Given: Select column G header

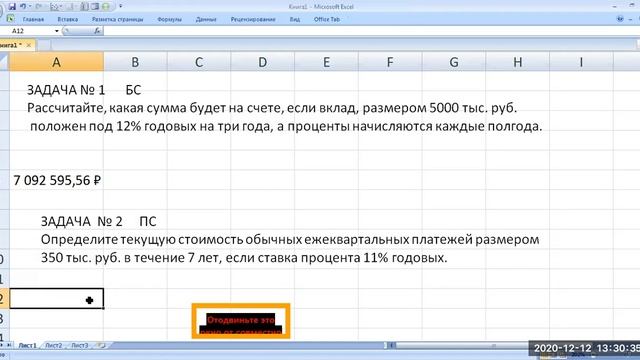Looking at the screenshot, I should (453, 62).
